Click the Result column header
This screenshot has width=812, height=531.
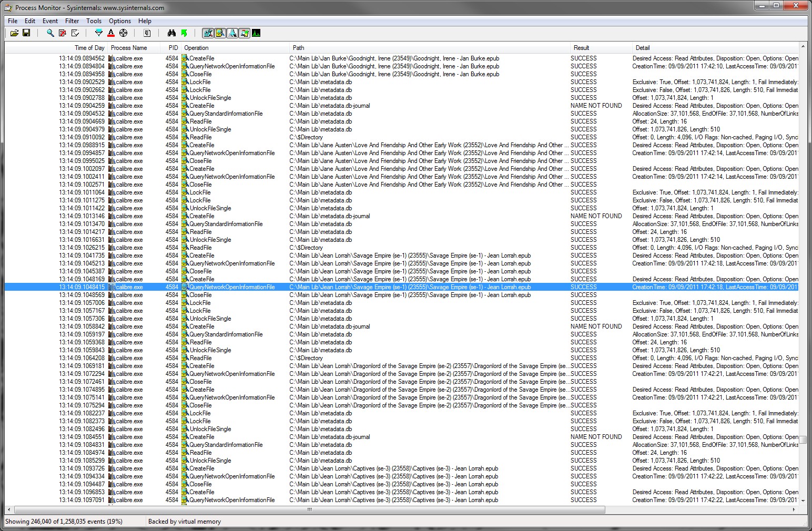pyautogui.click(x=601, y=48)
